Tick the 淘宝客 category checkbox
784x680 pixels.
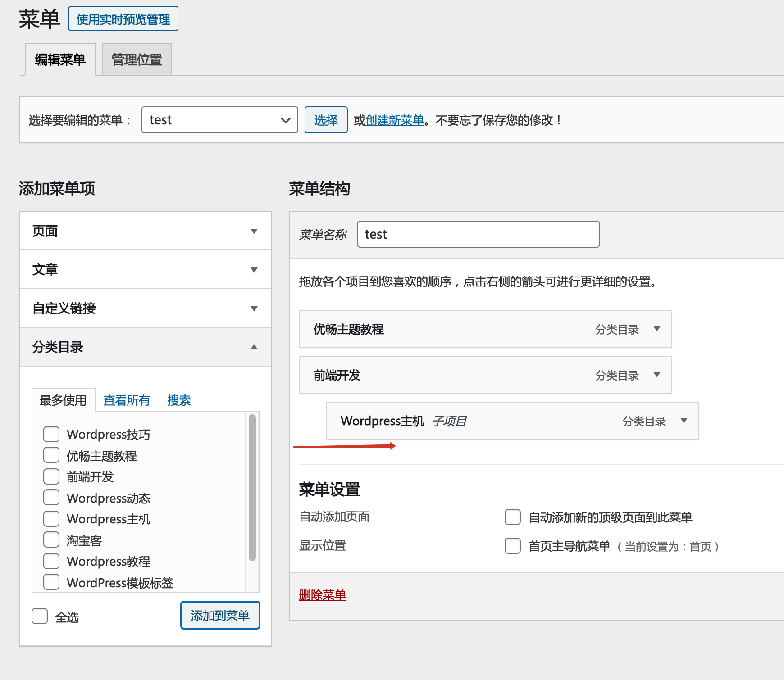point(51,540)
